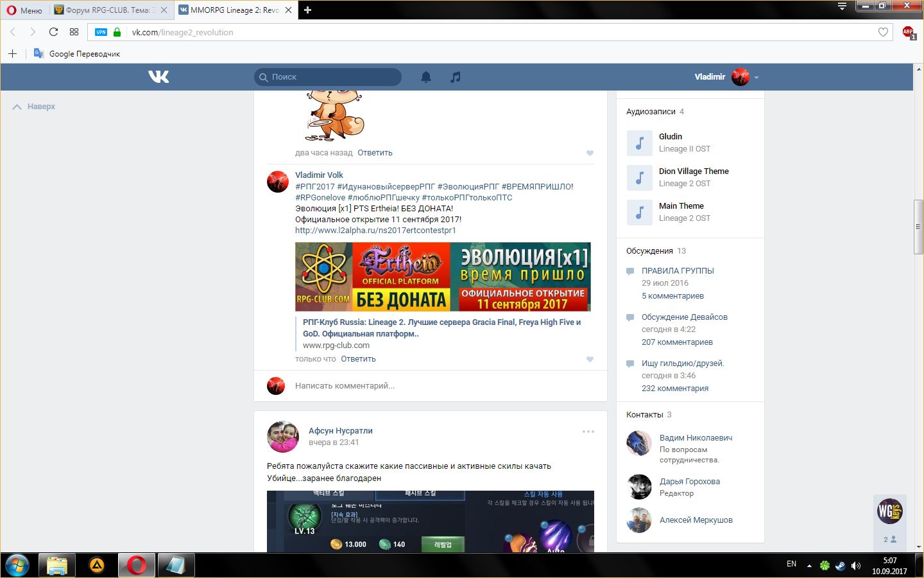Reply to Vladimir Volk's comment
Viewport: 924px width, 578px height.
pyautogui.click(x=358, y=359)
